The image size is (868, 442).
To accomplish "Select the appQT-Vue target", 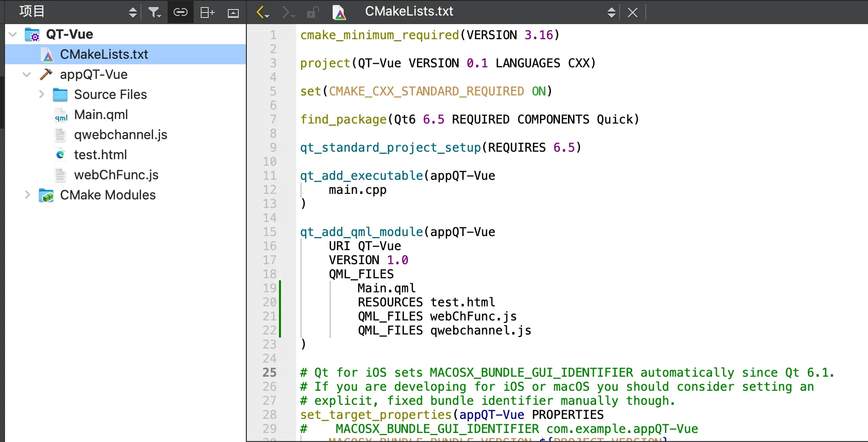I will [x=93, y=74].
